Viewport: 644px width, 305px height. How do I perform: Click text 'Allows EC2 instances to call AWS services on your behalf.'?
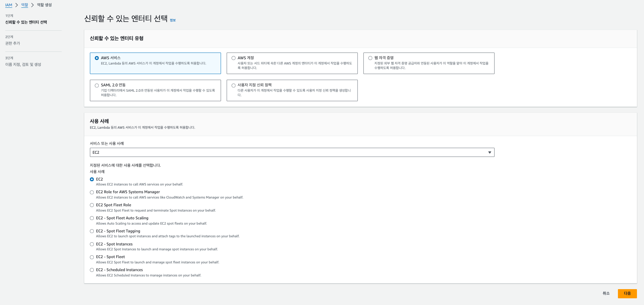140,184
